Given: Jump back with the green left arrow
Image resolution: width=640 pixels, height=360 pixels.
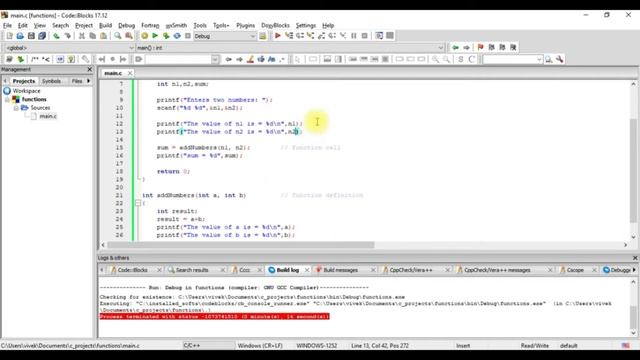Looking at the screenshot, I should [455, 48].
